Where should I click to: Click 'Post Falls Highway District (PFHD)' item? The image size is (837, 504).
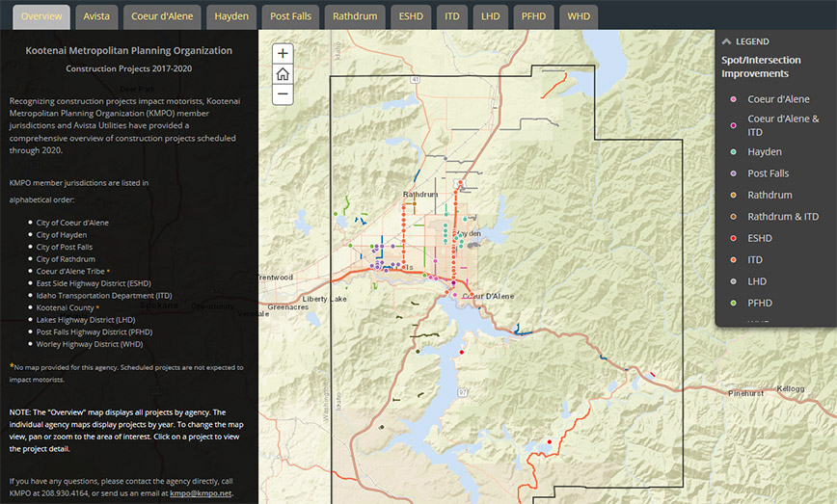pos(94,332)
